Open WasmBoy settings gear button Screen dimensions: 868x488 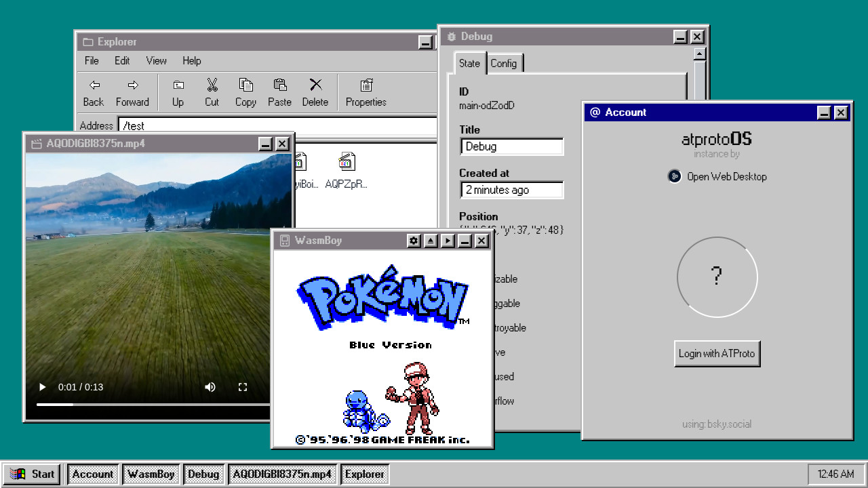[414, 241]
